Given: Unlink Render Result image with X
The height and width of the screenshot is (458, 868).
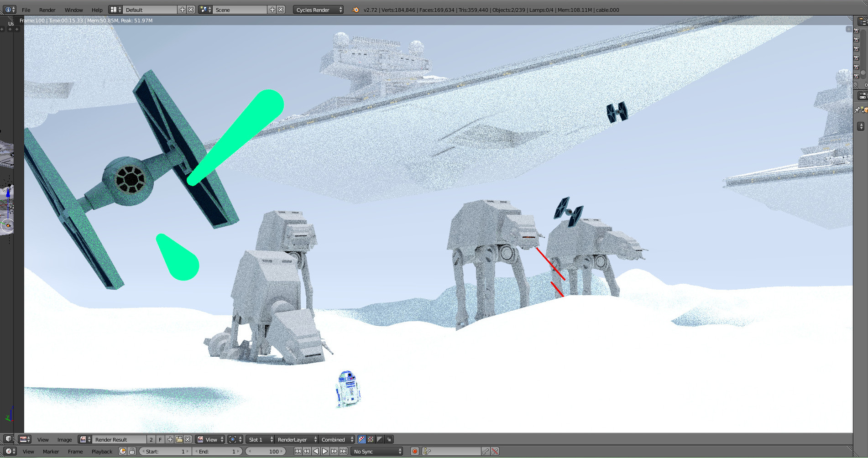Looking at the screenshot, I should point(188,439).
